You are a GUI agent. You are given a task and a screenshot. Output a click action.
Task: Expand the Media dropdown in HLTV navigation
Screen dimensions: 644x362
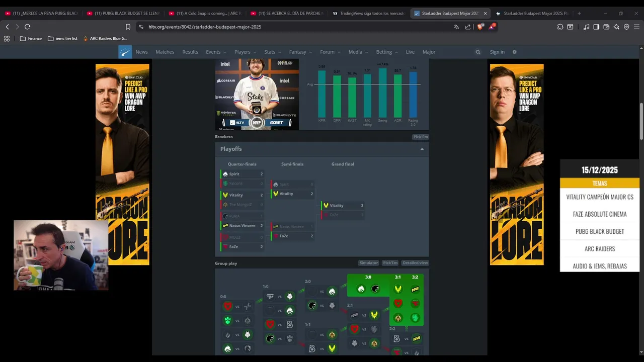coord(358,52)
